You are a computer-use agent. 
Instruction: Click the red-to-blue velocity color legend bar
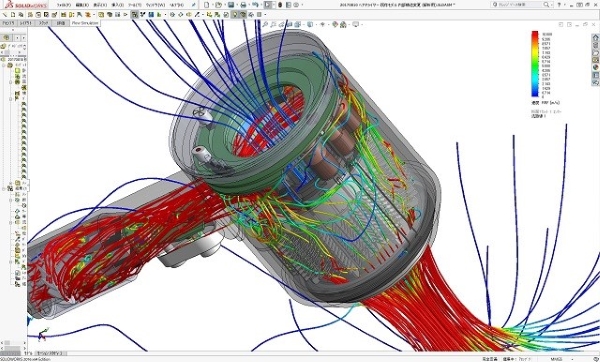[x=535, y=64]
